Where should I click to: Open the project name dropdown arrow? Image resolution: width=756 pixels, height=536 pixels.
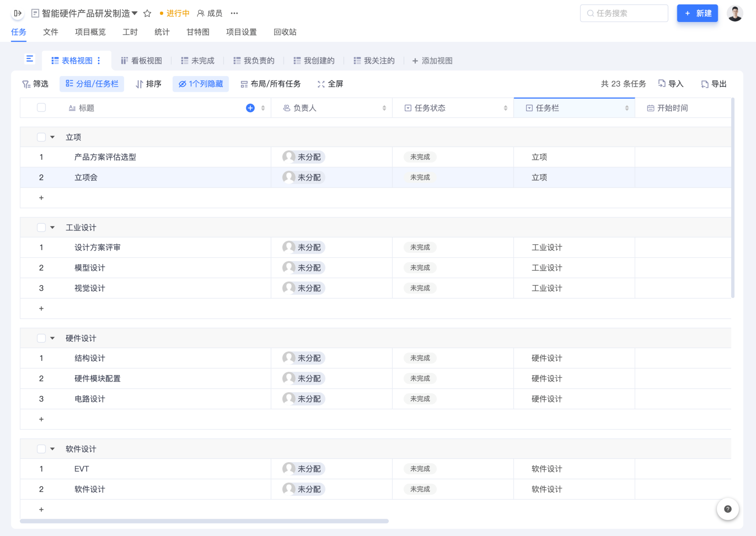[x=135, y=13]
